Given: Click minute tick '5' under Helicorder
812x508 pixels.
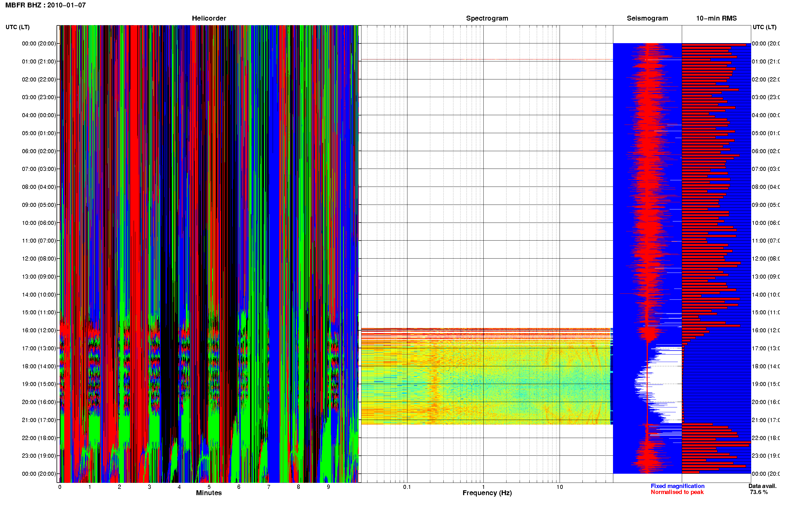Looking at the screenshot, I should click(x=209, y=487).
